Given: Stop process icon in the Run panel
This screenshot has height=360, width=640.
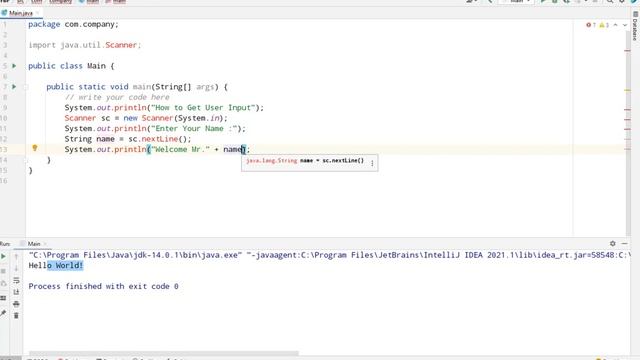Looking at the screenshot, I should (4, 271).
